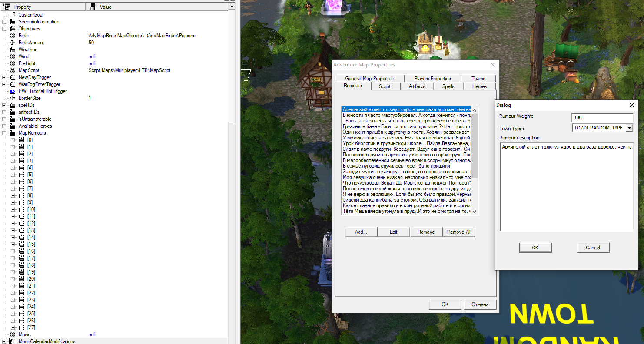644x344 pixels.
Task: Click inside the Rumour description text box
Action: pos(567,187)
